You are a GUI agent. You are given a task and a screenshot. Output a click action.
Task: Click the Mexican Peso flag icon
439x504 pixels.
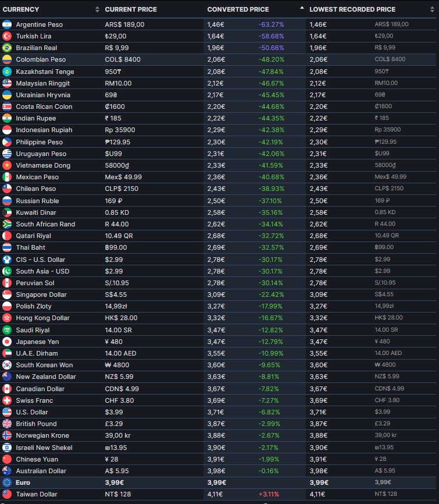[7, 177]
